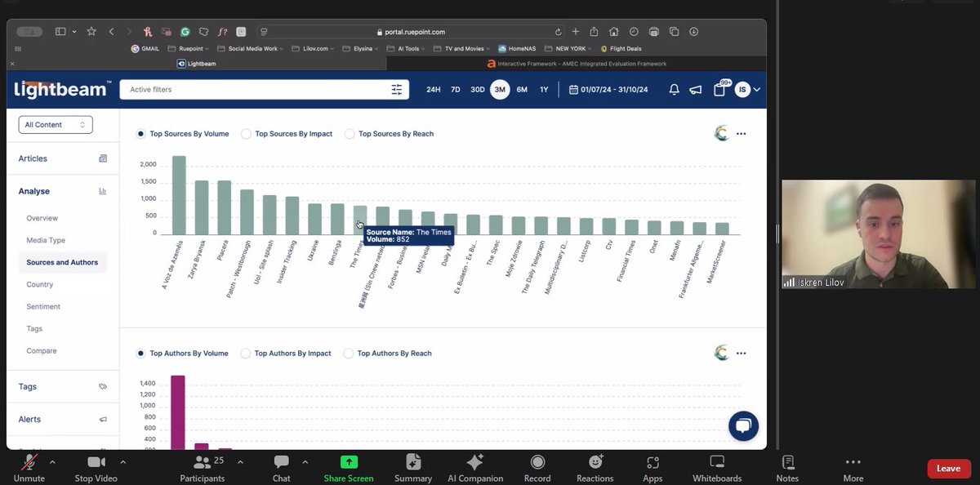Open Zoom AI Companion
Screen dimensions: 980x485
[x=475, y=468]
